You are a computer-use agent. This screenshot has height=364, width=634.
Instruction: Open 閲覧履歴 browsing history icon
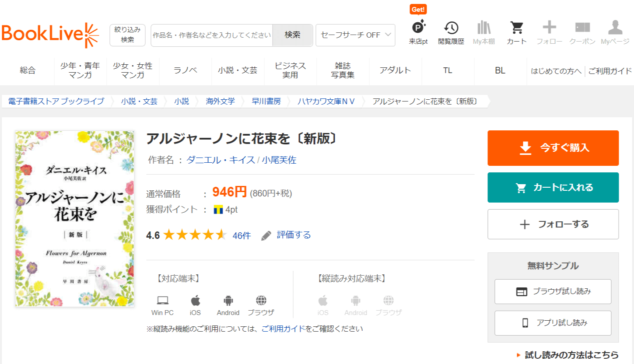pyautogui.click(x=451, y=32)
